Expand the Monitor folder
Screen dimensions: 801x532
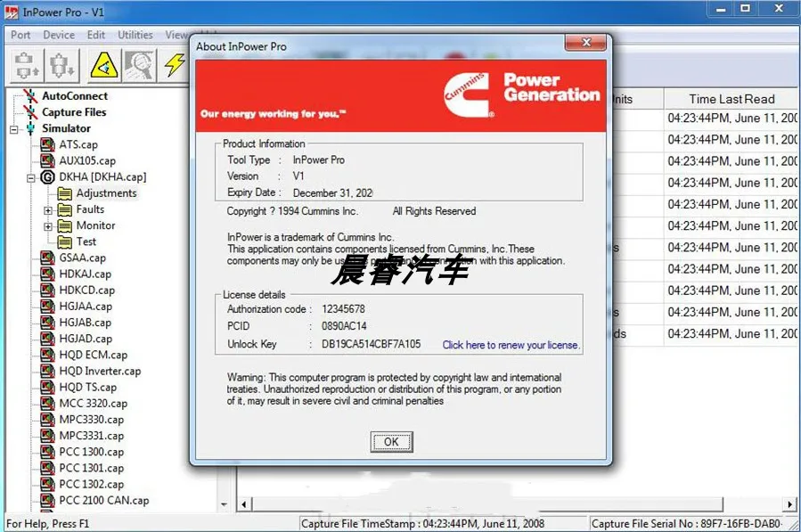pyautogui.click(x=48, y=225)
